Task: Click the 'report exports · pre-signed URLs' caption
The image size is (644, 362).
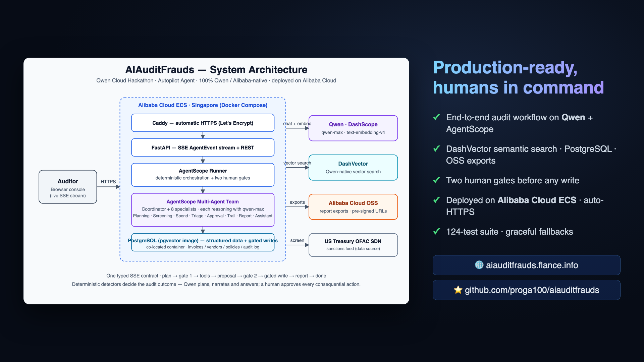Action: click(353, 211)
